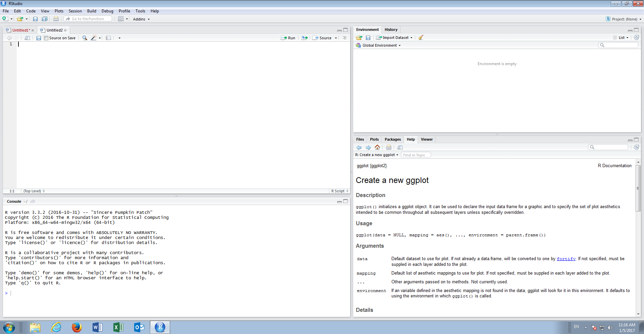Viewport: 644px width, 334px height.
Task: Click view current working directory arrow in Console
Action: 33,201
